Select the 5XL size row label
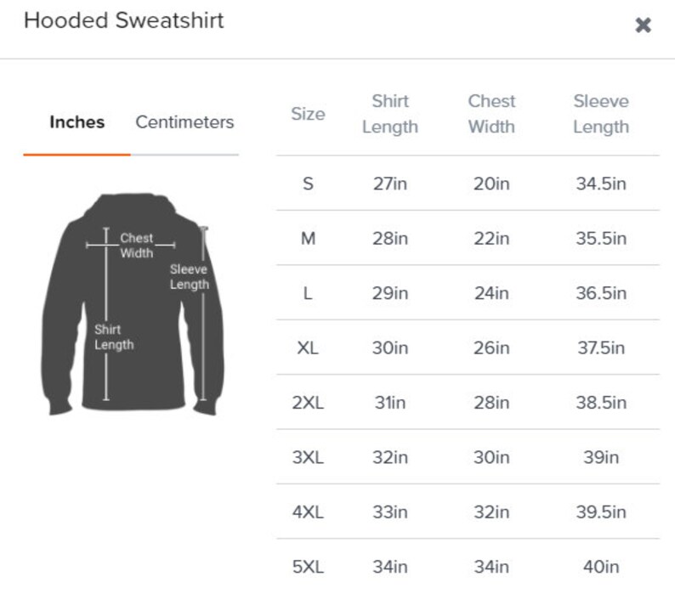 coord(308,567)
